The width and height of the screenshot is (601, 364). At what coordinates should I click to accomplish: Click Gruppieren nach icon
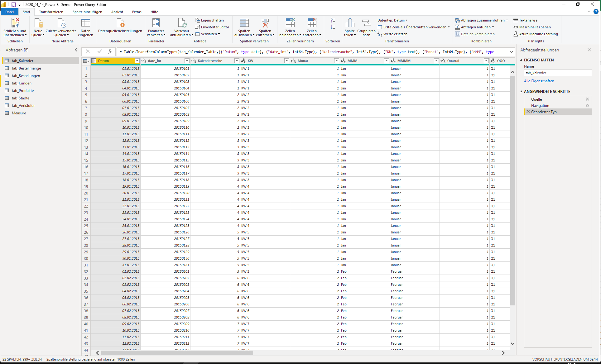tap(366, 23)
